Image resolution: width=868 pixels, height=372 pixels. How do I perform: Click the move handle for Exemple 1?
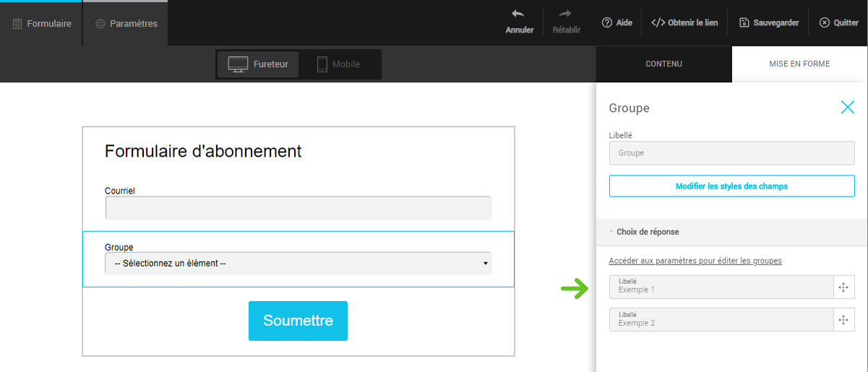coord(843,287)
